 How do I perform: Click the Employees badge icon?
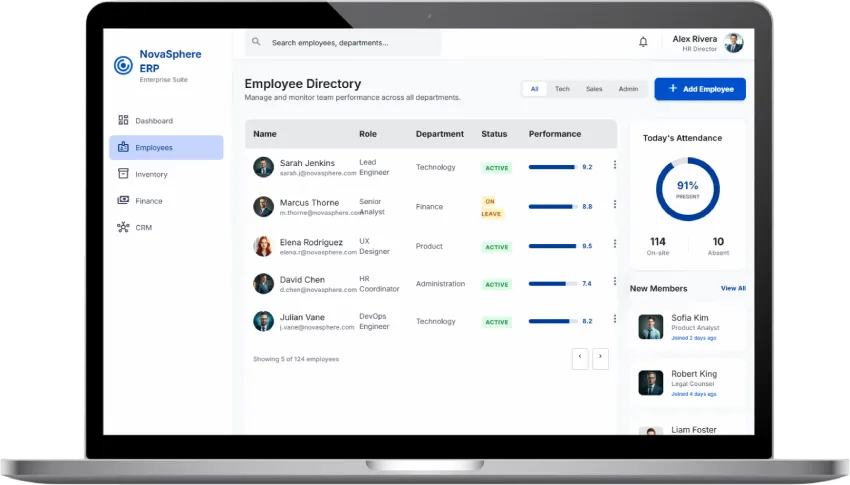pyautogui.click(x=123, y=147)
